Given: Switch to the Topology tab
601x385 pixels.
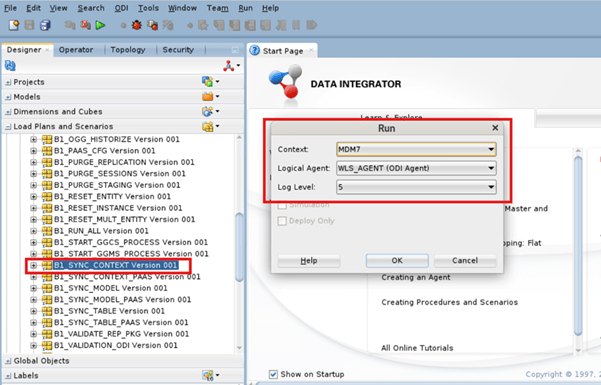Looking at the screenshot, I should click(x=128, y=50).
